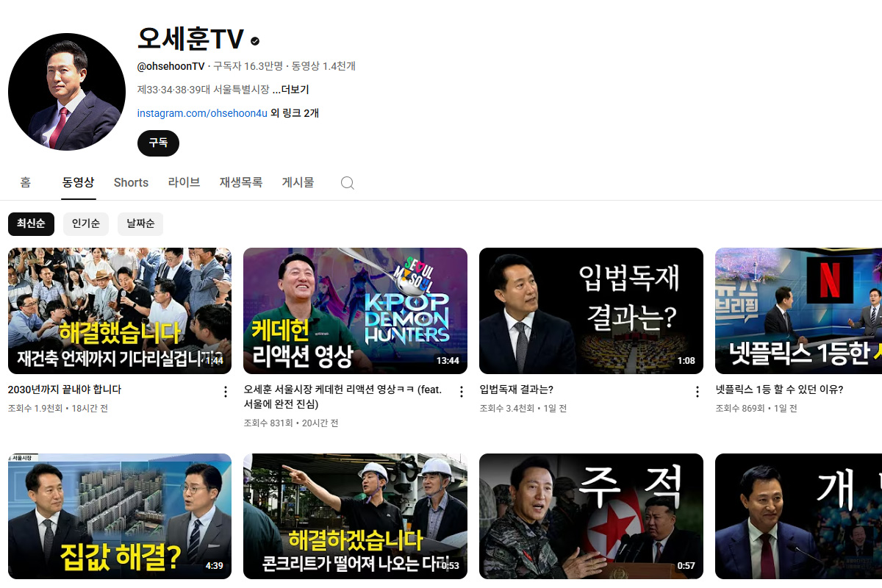882x588 pixels.
Task: Play the 넷플릭스 1등한 thumbnail
Action: [x=798, y=311]
